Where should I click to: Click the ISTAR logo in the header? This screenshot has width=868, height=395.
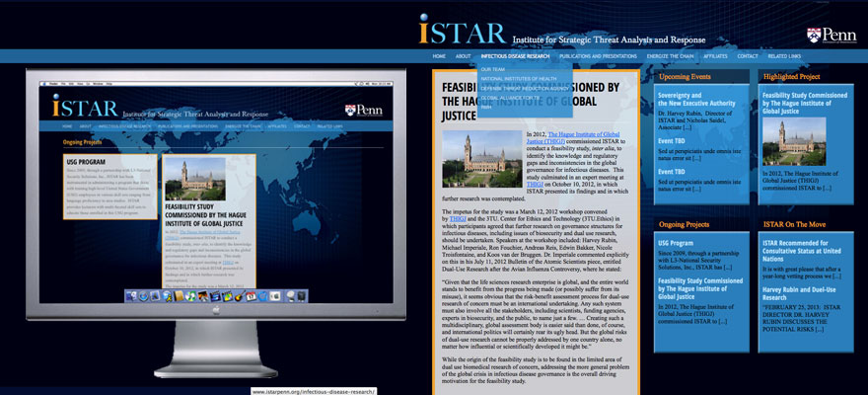tap(456, 31)
